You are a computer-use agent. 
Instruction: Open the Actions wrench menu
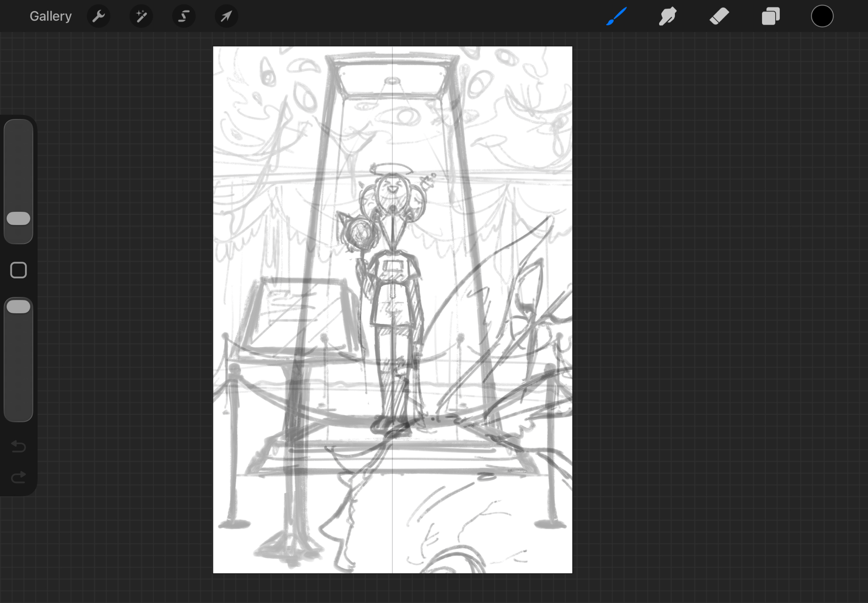[x=99, y=16]
